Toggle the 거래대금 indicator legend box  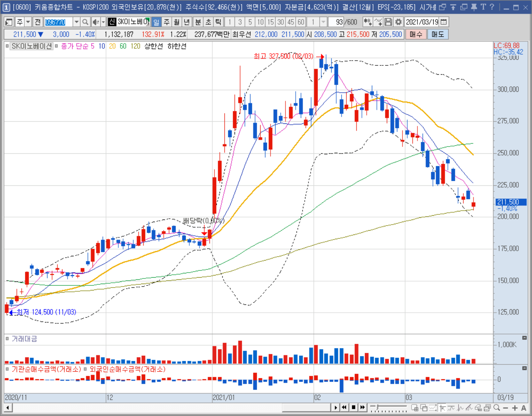7,339
